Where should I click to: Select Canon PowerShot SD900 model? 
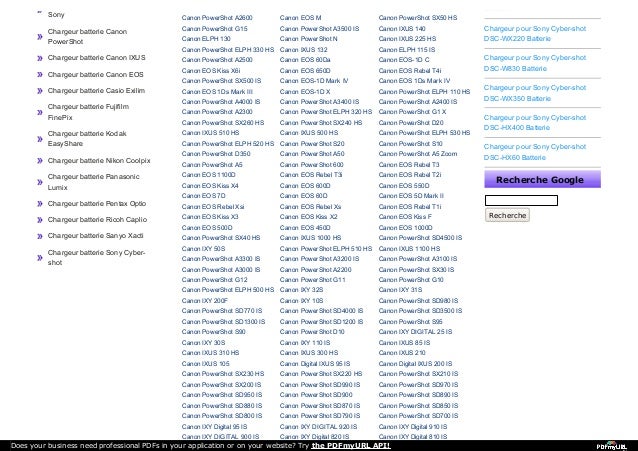click(x=316, y=395)
